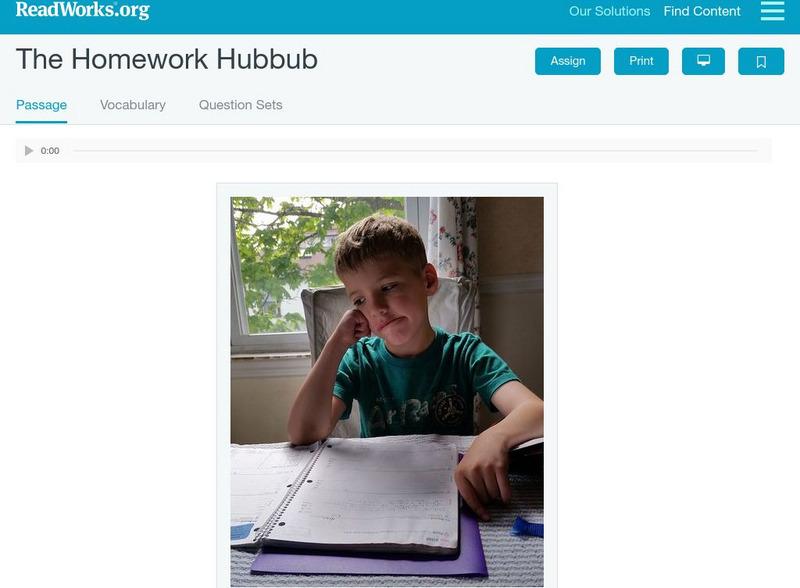800x588 pixels.
Task: Click the Assign button
Action: (568, 61)
